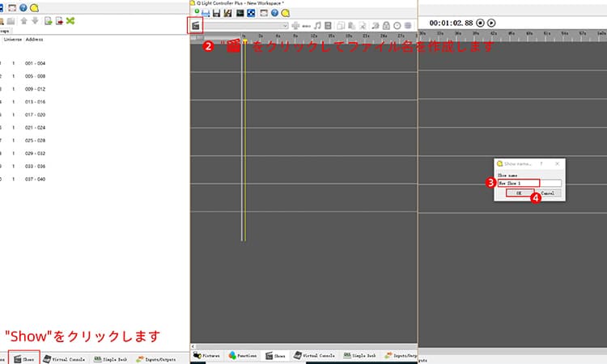The width and height of the screenshot is (607, 364).
Task: Open Simple Desk tab in middle window
Action: pyautogui.click(x=359, y=355)
